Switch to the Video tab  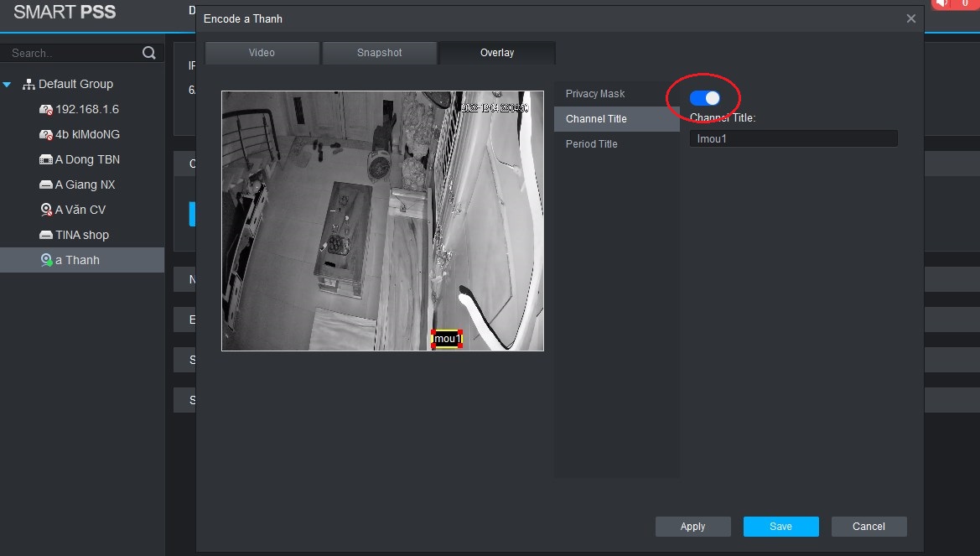pyautogui.click(x=262, y=53)
